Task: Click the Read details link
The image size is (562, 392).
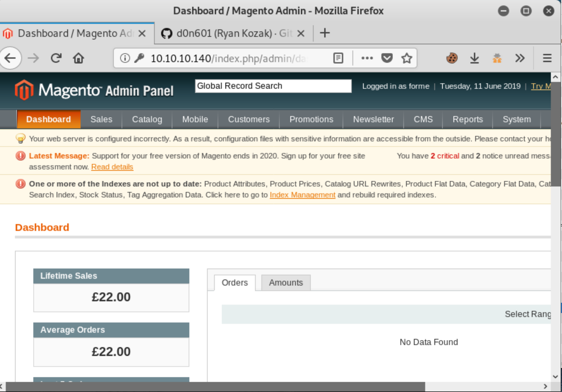Action: [112, 167]
